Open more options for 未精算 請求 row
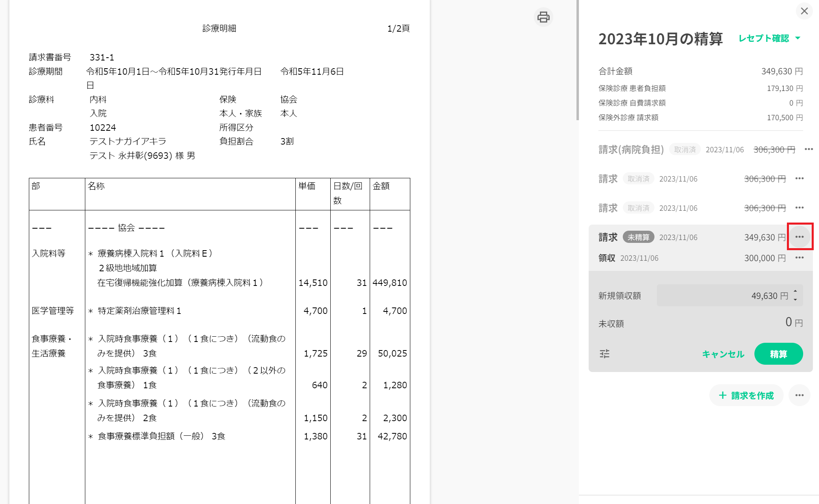 799,237
